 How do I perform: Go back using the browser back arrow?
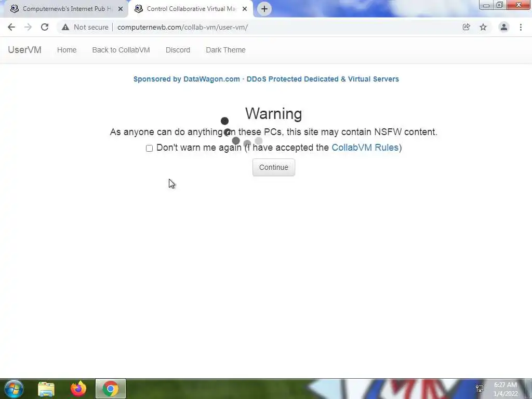point(11,27)
